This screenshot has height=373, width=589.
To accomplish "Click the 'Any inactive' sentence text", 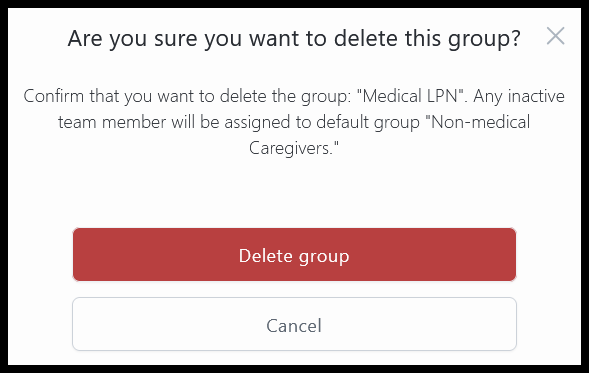I will click(519, 96).
